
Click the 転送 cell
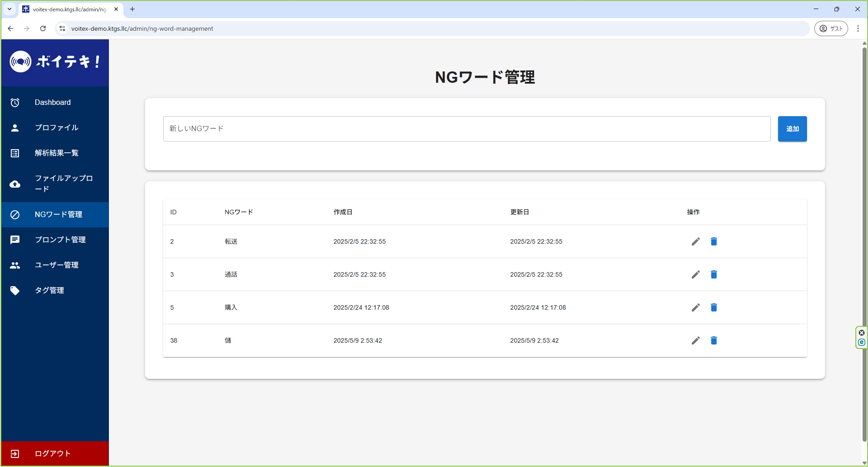[231, 241]
